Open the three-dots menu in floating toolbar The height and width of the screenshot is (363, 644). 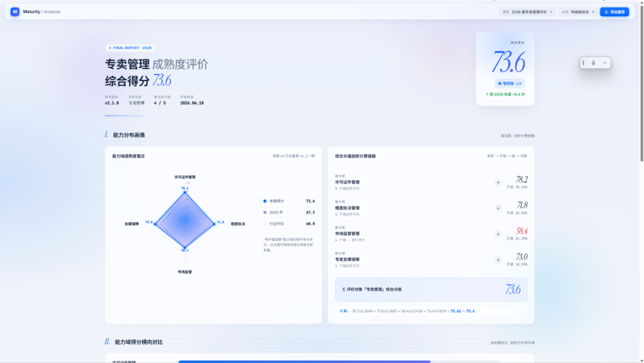point(605,63)
